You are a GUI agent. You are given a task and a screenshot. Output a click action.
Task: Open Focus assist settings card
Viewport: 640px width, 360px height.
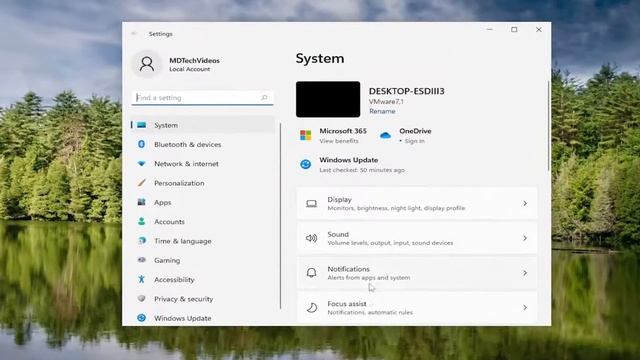[417, 307]
